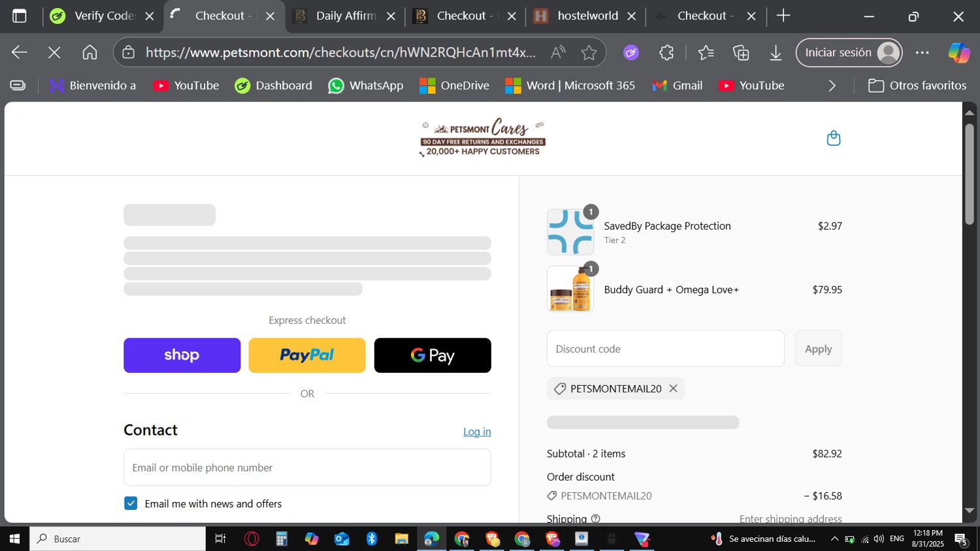Viewport: 980px width, 551px height.
Task: Expand hidden system tray icons
Action: pyautogui.click(x=834, y=539)
